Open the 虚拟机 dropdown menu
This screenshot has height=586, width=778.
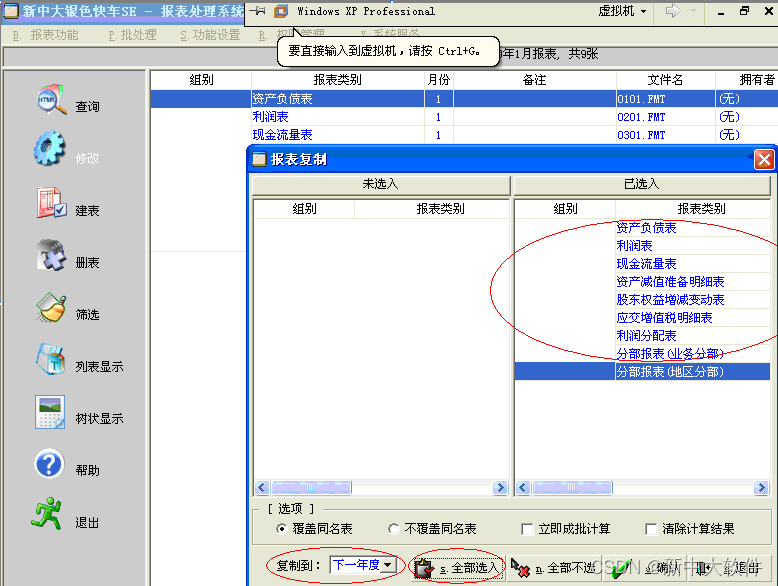click(622, 11)
